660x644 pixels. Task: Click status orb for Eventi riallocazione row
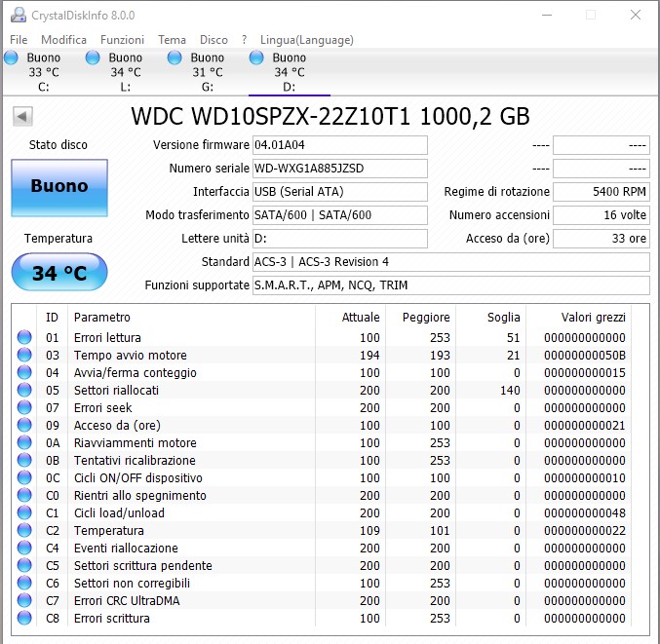pos(24,548)
